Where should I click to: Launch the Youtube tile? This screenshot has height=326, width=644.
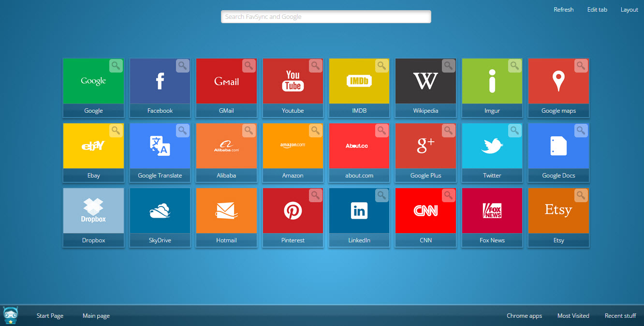pos(293,82)
